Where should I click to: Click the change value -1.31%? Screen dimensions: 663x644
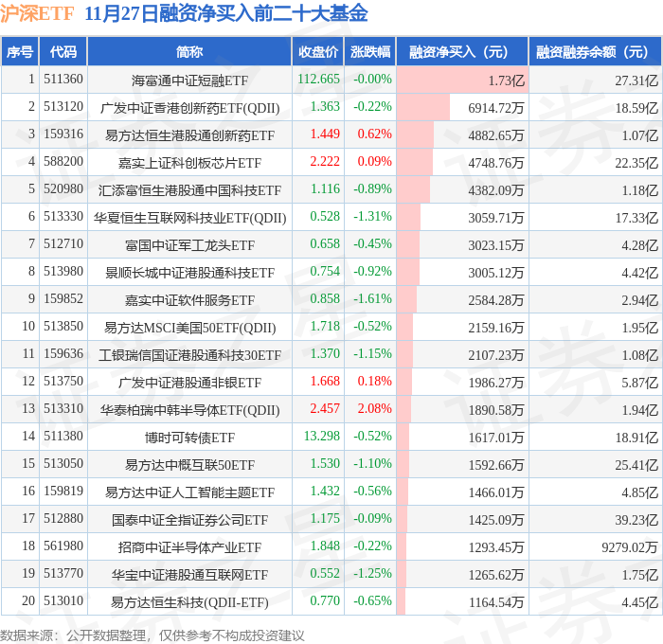pos(372,217)
